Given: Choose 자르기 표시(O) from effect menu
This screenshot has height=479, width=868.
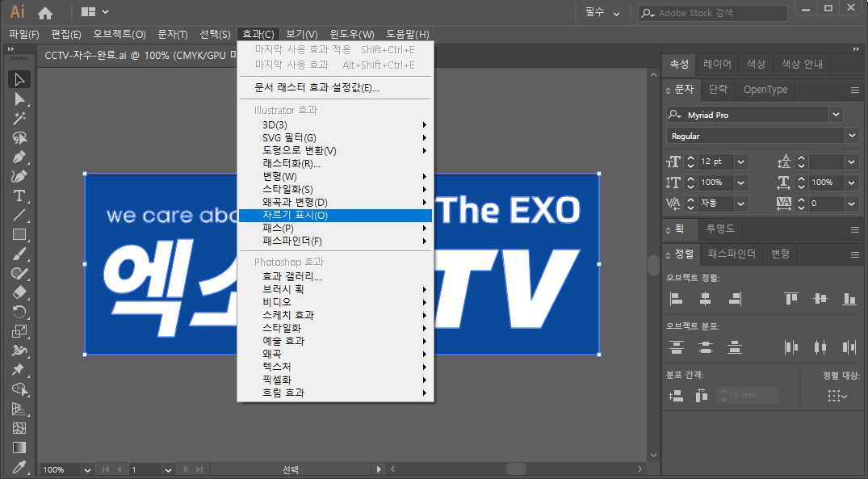Looking at the screenshot, I should click(x=335, y=216).
